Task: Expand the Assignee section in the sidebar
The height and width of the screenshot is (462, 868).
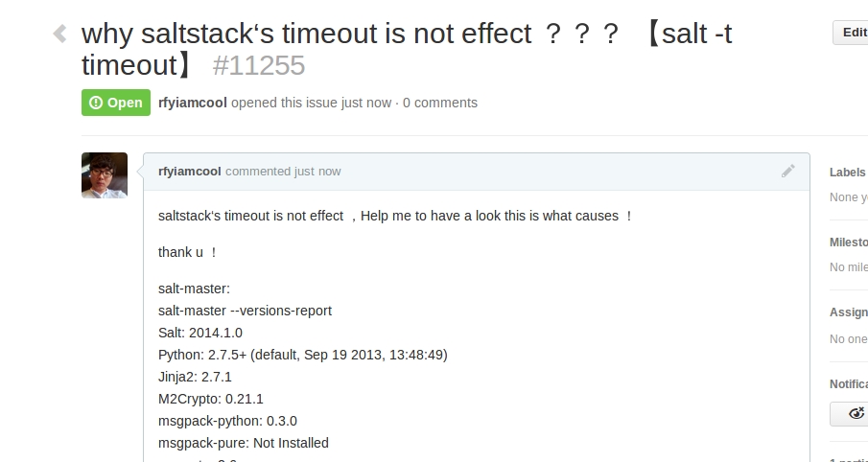Action: tap(848, 312)
